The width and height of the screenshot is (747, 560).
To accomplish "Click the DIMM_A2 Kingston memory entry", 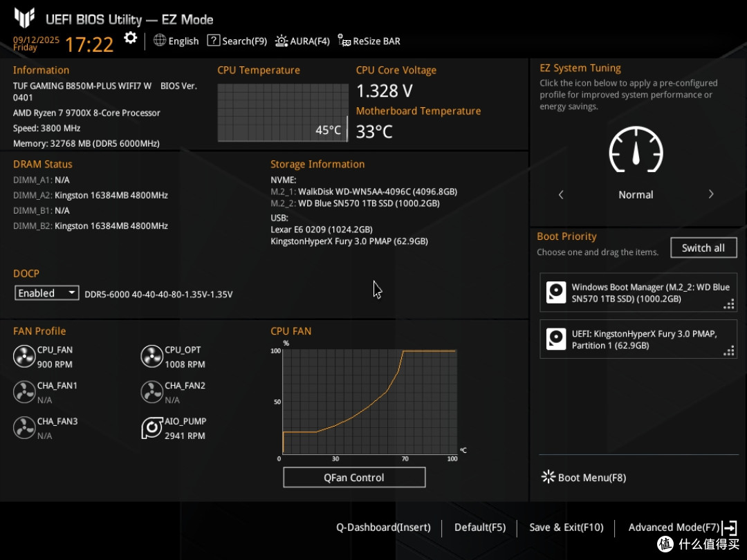I will click(x=91, y=195).
